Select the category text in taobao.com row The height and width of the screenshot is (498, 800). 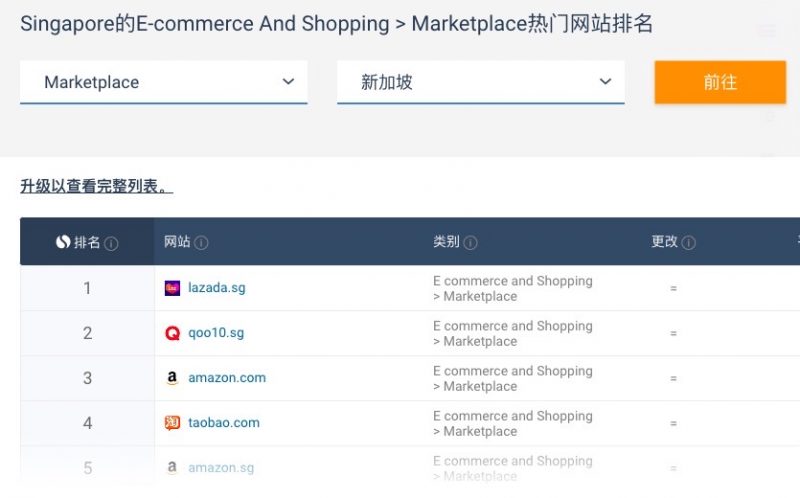tap(513, 423)
